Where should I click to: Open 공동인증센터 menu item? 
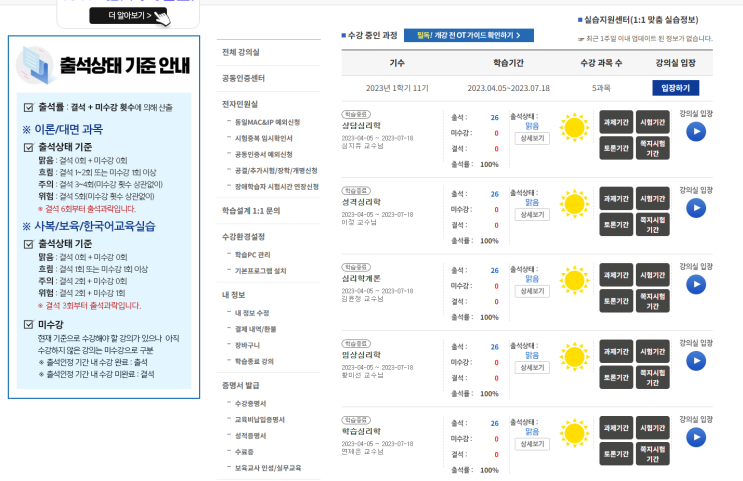(244, 78)
